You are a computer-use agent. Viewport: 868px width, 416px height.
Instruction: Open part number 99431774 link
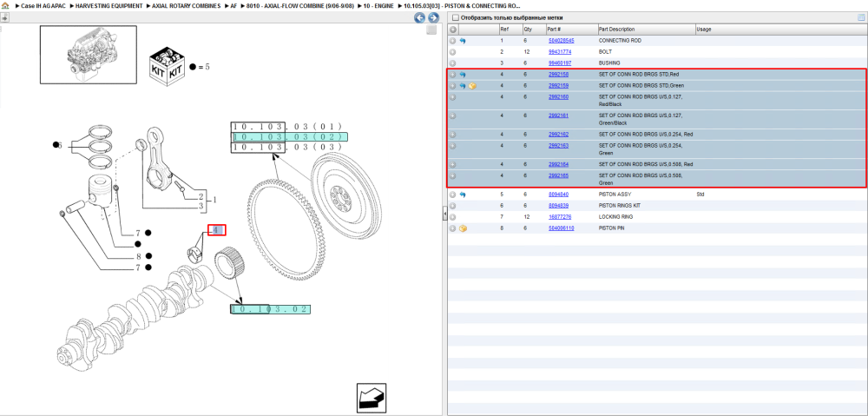(x=560, y=52)
